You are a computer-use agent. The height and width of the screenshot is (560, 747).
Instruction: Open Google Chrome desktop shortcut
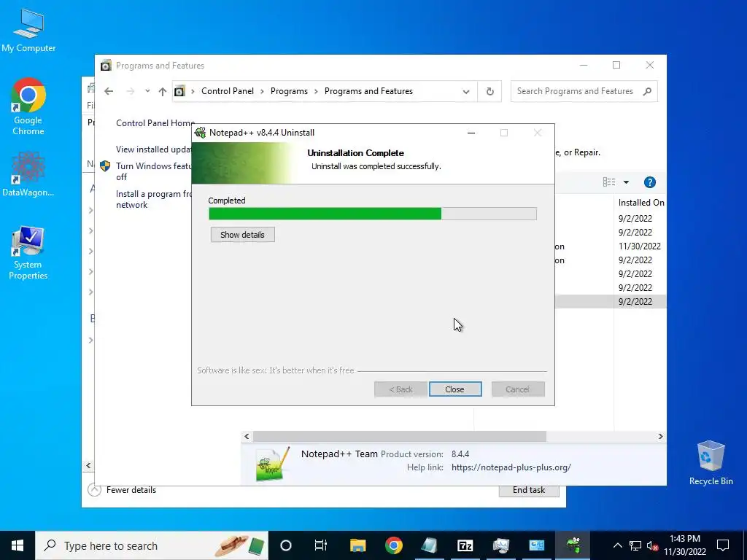coord(28,106)
